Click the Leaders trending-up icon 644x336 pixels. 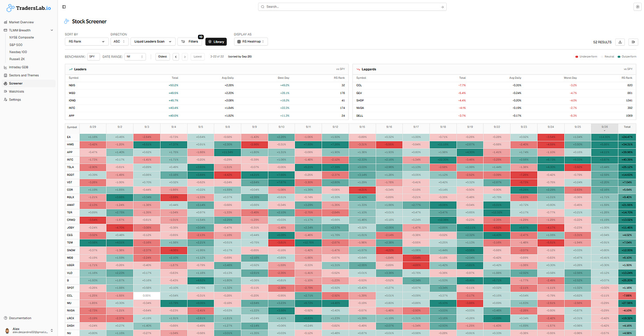[x=71, y=70]
